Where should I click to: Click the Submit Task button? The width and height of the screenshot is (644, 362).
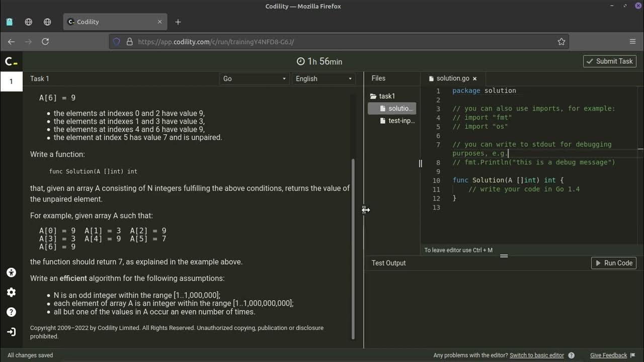tap(609, 61)
